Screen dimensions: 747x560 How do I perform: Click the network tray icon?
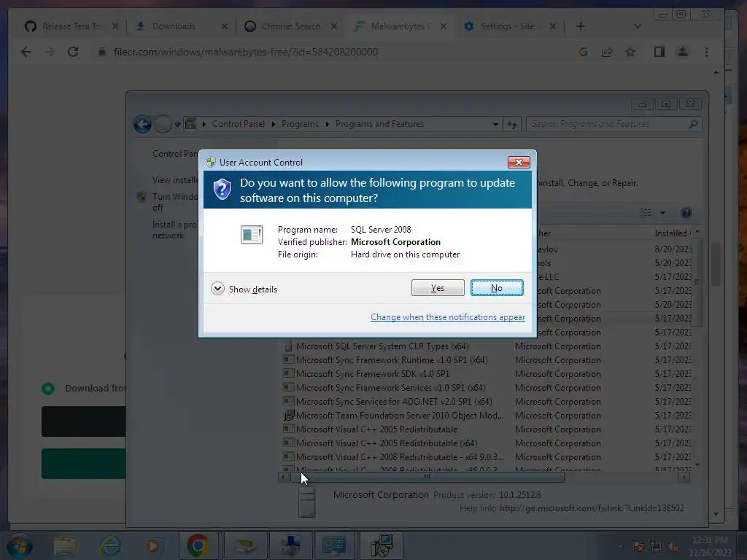point(656,547)
